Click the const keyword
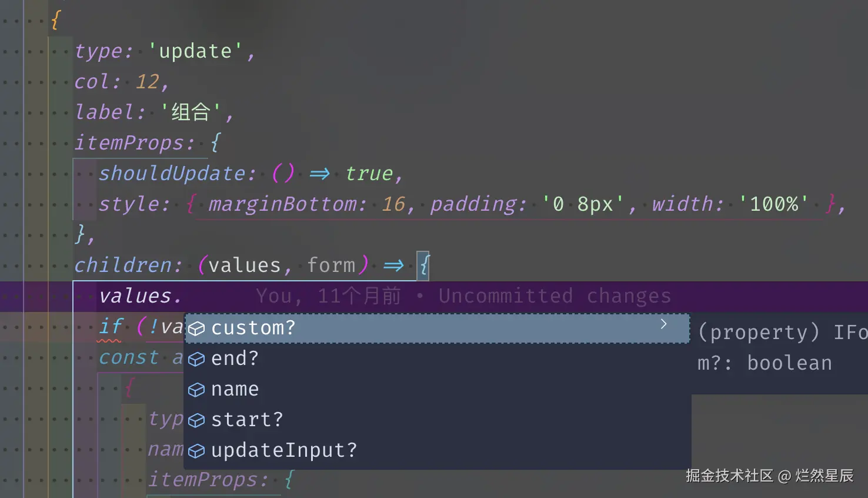Image resolution: width=868 pixels, height=498 pixels. pos(128,357)
